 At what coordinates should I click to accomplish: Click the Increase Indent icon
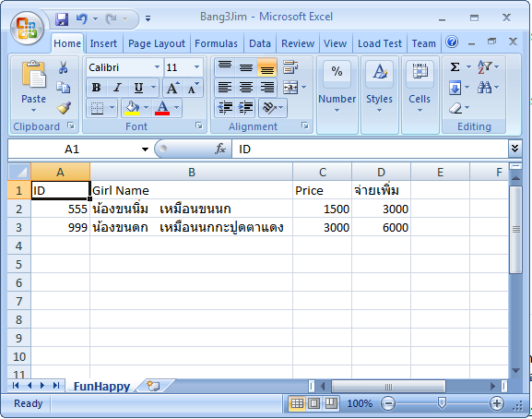tap(245, 108)
